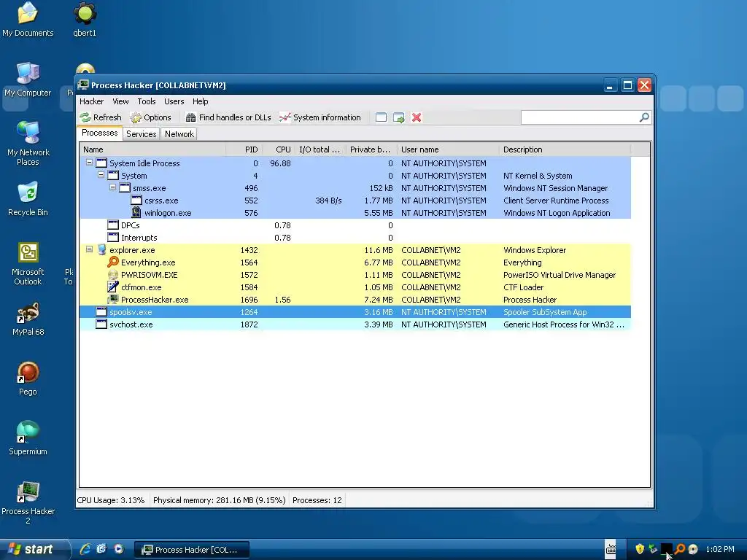The height and width of the screenshot is (560, 747).
Task: Click the 'CPU Usage: 3.13%' status entry
Action: pyautogui.click(x=111, y=500)
